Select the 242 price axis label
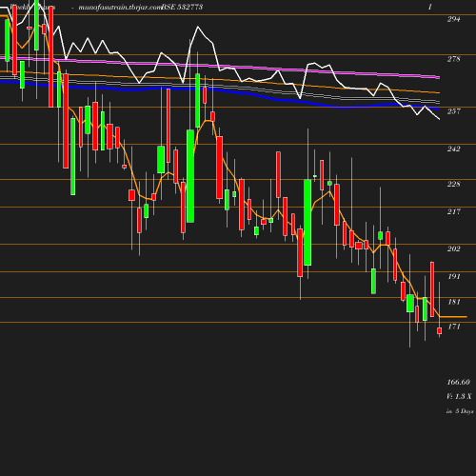 tap(453, 149)
